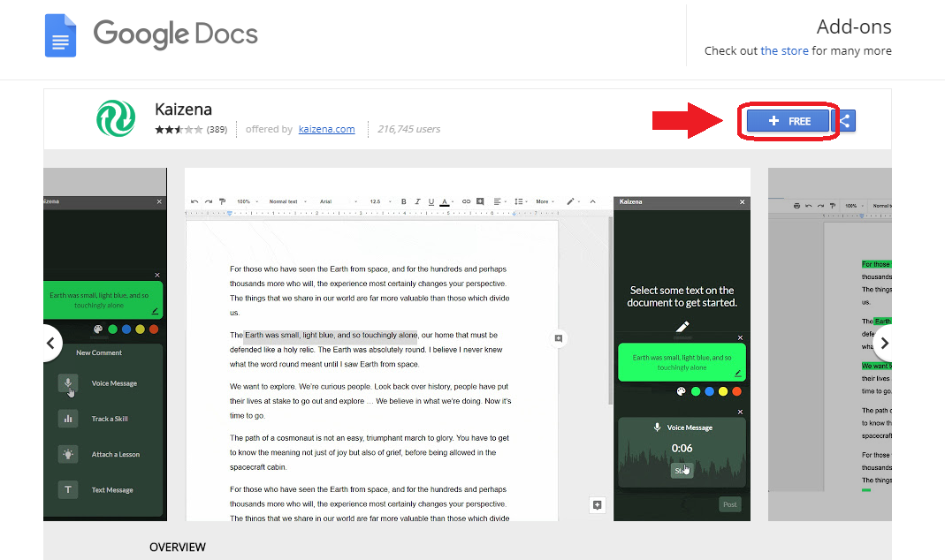Screen dimensions: 945x560
Task: Click the Track a Skill chart icon
Action: [x=68, y=419]
